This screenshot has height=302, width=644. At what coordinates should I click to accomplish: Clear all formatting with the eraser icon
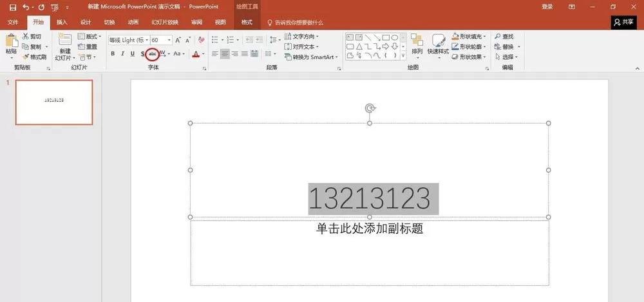pyautogui.click(x=201, y=40)
